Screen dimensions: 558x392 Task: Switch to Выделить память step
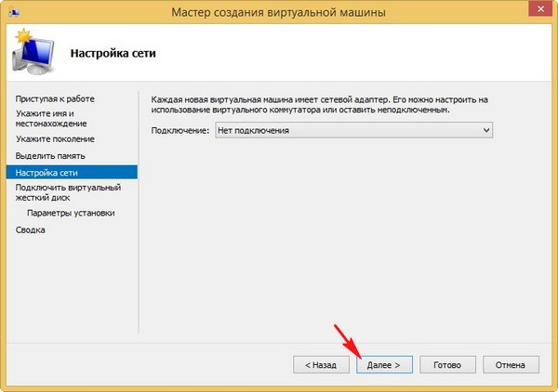pos(50,155)
